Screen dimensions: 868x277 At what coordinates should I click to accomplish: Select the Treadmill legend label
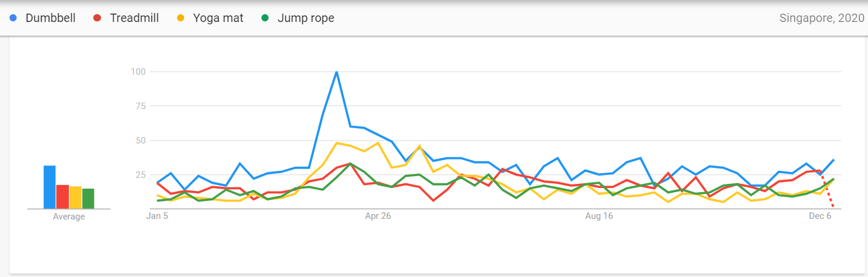coord(134,18)
